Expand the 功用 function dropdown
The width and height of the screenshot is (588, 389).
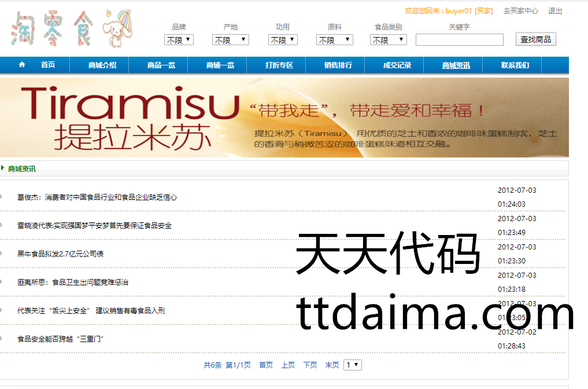pos(283,40)
